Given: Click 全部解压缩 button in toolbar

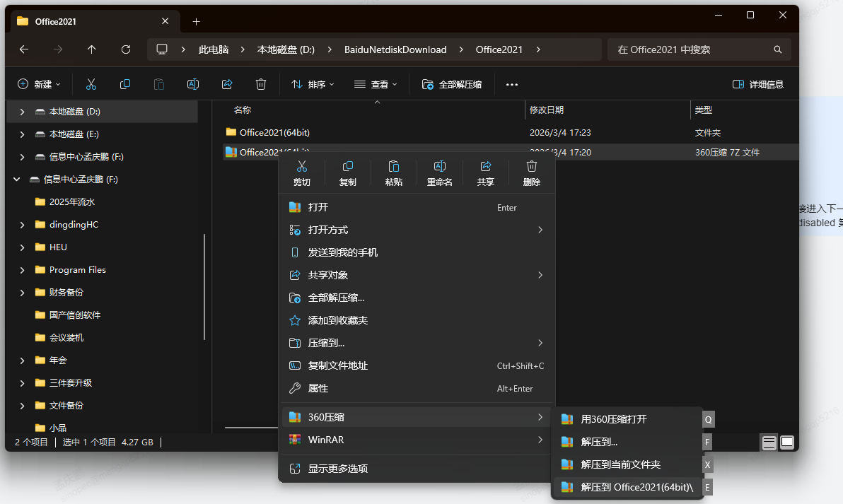Looking at the screenshot, I should click(452, 84).
